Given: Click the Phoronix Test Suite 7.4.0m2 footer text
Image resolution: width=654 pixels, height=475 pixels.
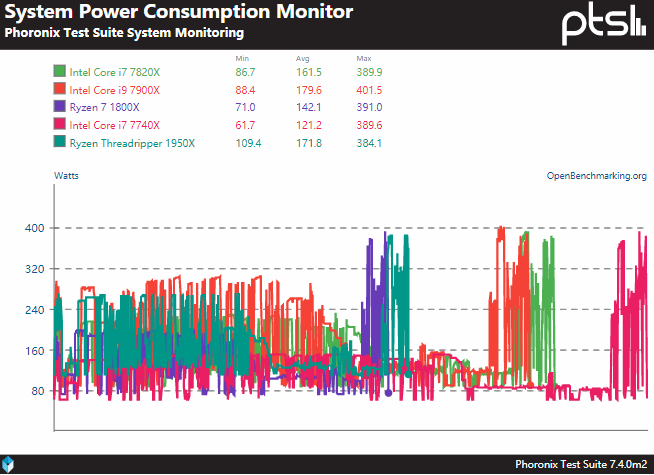Looking at the screenshot, I should [x=581, y=464].
